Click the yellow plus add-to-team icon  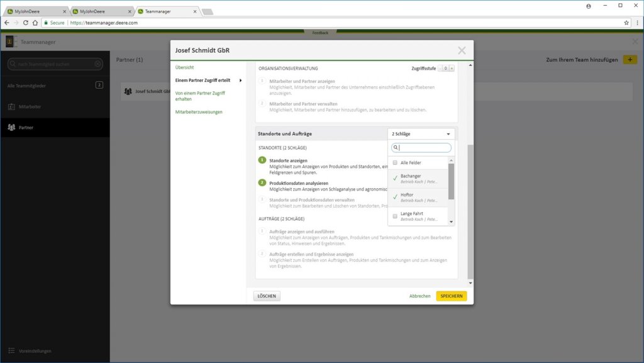click(x=630, y=60)
